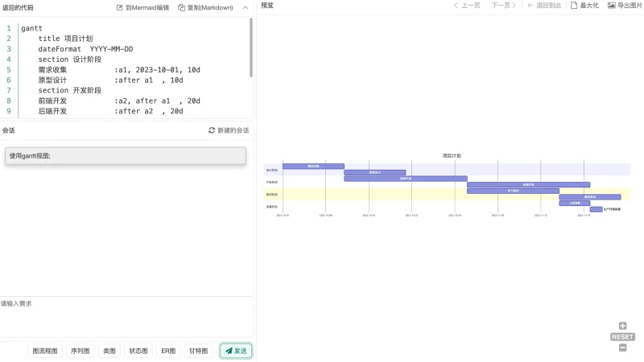Start a new conversation

pos(229,130)
